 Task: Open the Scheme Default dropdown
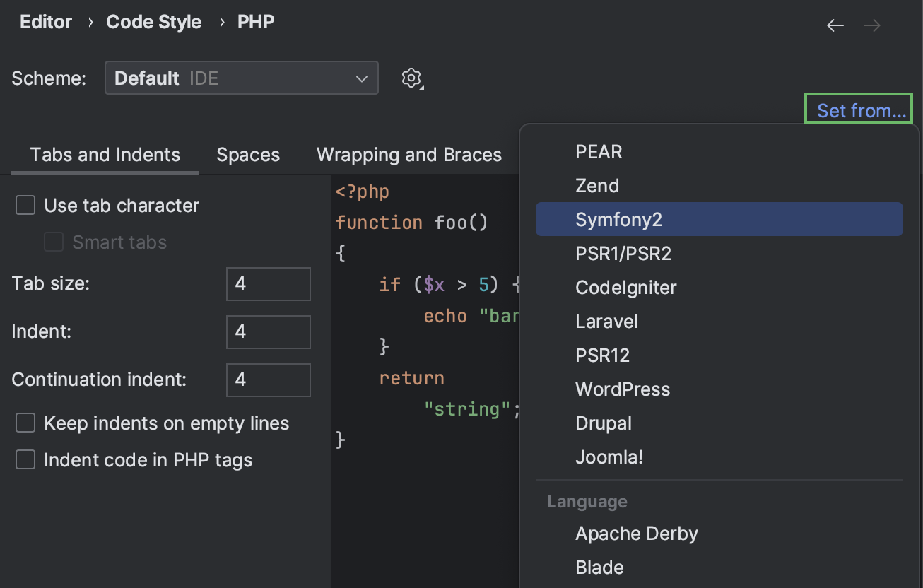(242, 78)
